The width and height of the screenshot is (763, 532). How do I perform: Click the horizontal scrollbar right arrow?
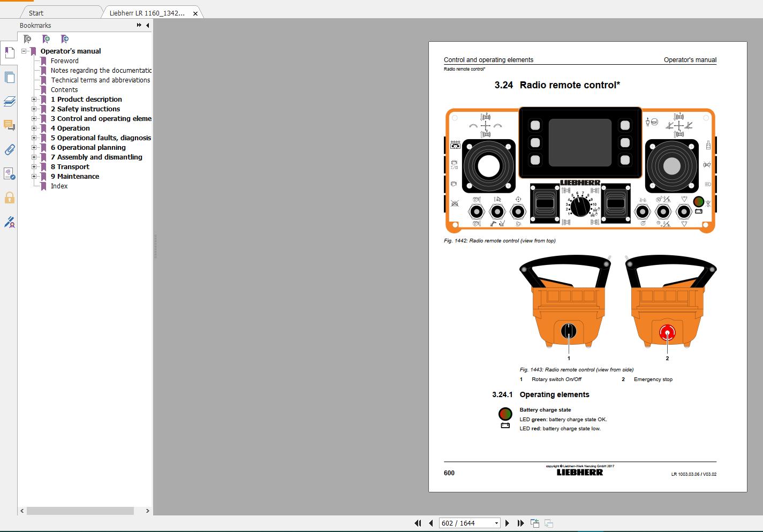(x=147, y=511)
